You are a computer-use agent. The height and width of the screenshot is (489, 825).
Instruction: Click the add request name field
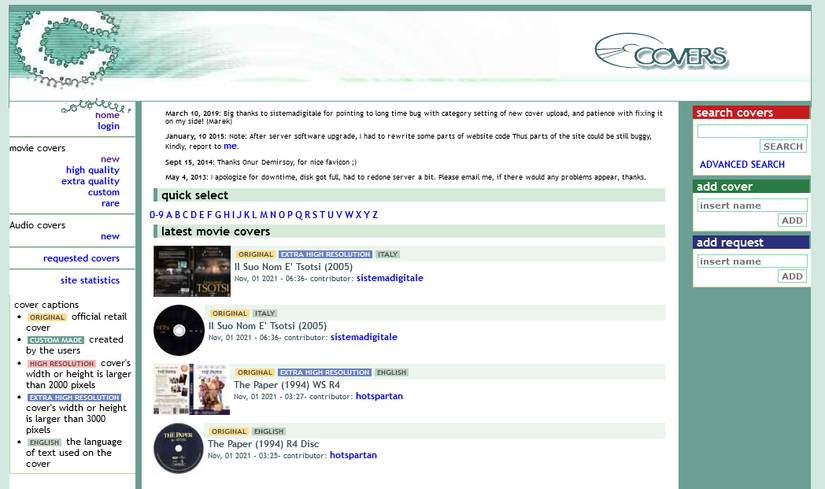pos(752,261)
